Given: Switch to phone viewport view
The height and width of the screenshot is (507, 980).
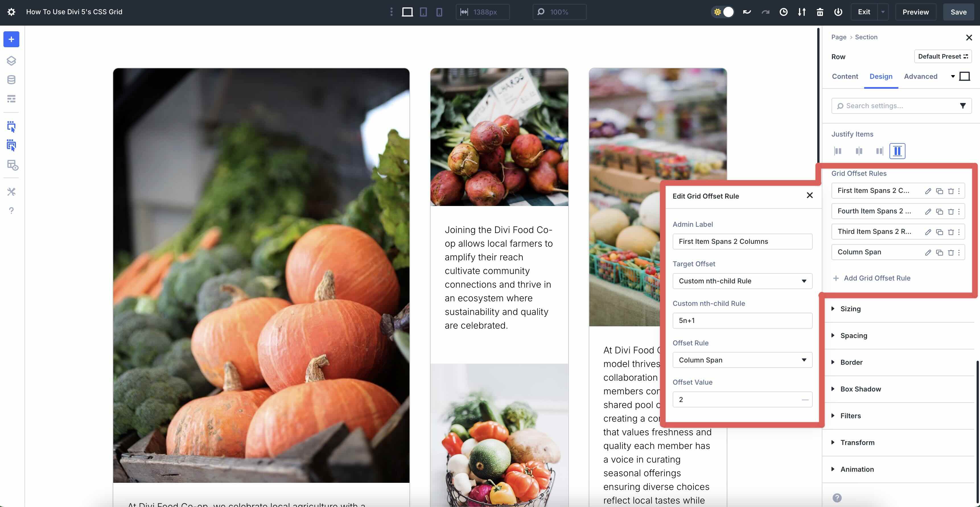Looking at the screenshot, I should (x=439, y=12).
